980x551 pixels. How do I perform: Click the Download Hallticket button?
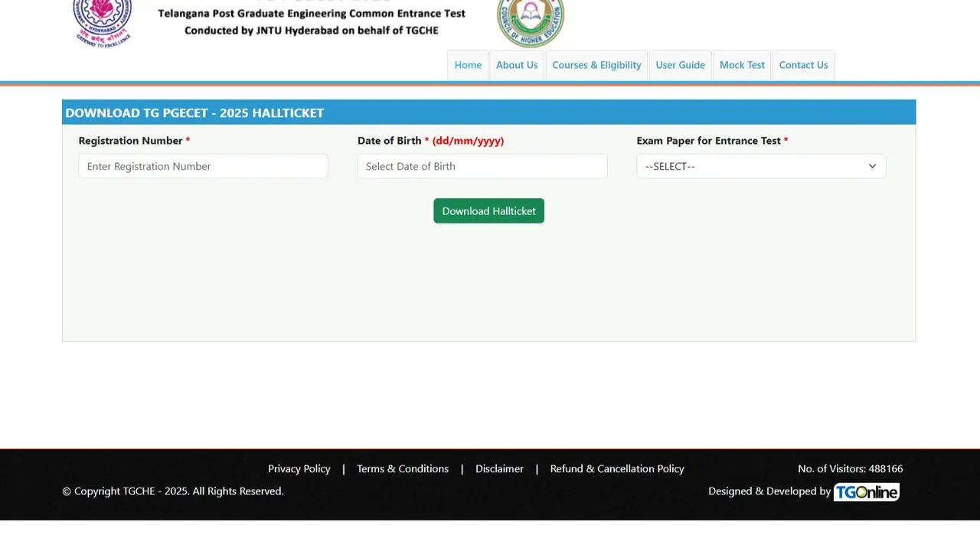[488, 210]
